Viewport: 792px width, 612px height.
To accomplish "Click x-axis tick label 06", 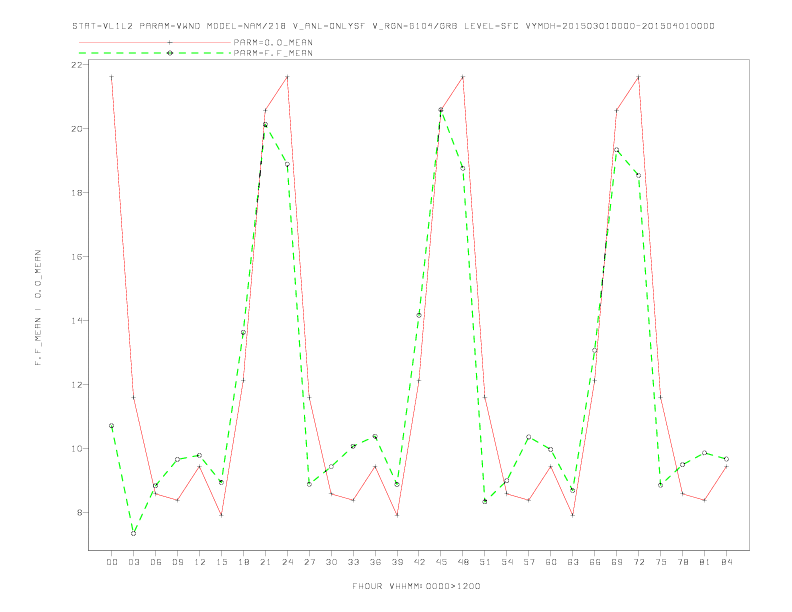I will [x=156, y=562].
